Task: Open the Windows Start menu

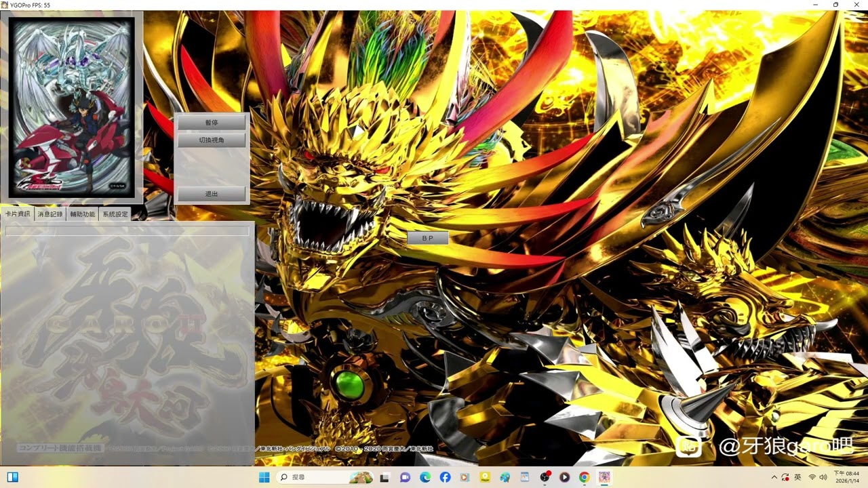Action: pyautogui.click(x=264, y=477)
